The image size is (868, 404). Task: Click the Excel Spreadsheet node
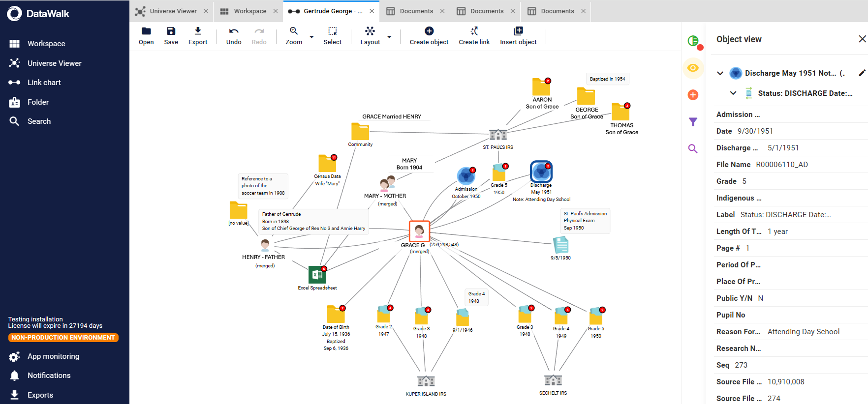pos(317,275)
